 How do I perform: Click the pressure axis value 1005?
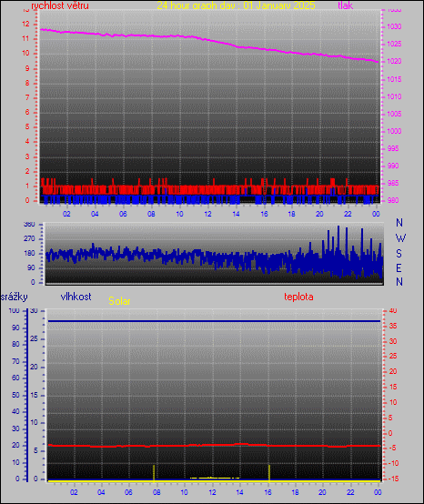click(x=394, y=114)
